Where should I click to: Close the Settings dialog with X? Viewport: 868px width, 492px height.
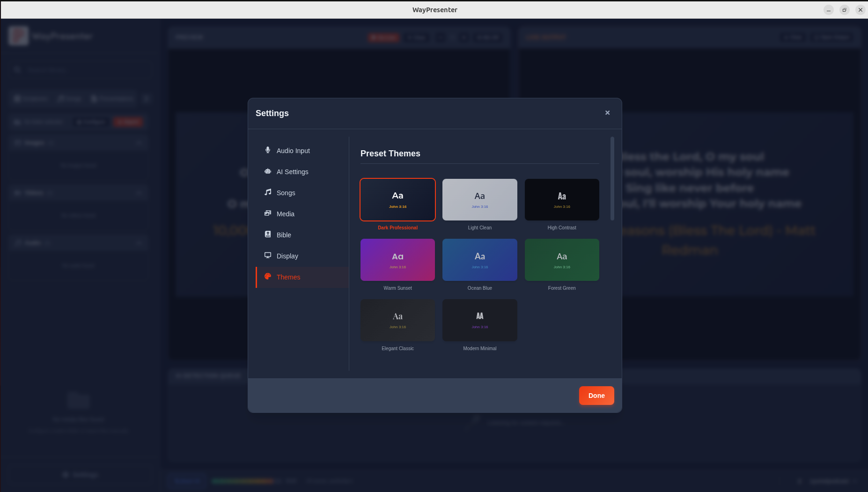(607, 113)
